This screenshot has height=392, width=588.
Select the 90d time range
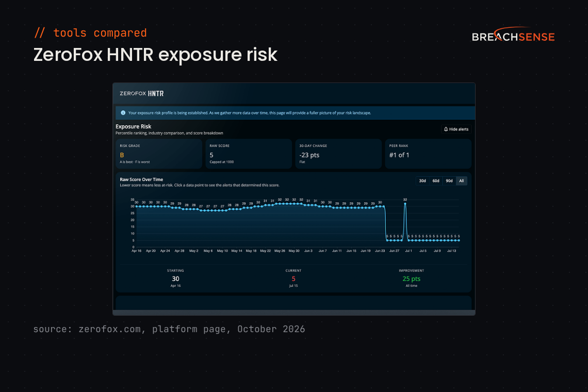449,181
